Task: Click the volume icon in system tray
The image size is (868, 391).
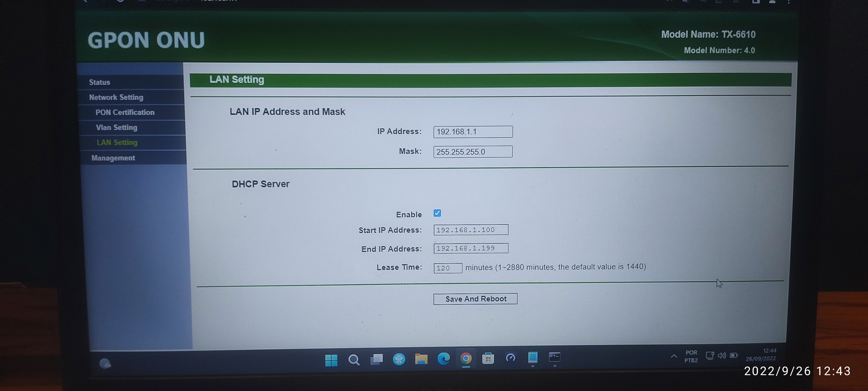Action: tap(722, 356)
